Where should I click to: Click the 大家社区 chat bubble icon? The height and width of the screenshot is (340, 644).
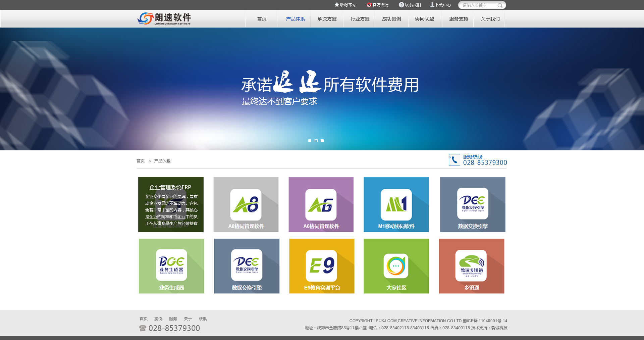(x=396, y=266)
